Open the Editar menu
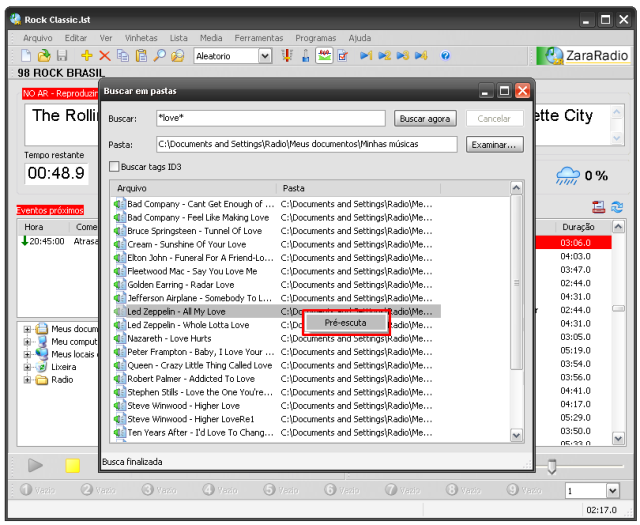 click(76, 38)
